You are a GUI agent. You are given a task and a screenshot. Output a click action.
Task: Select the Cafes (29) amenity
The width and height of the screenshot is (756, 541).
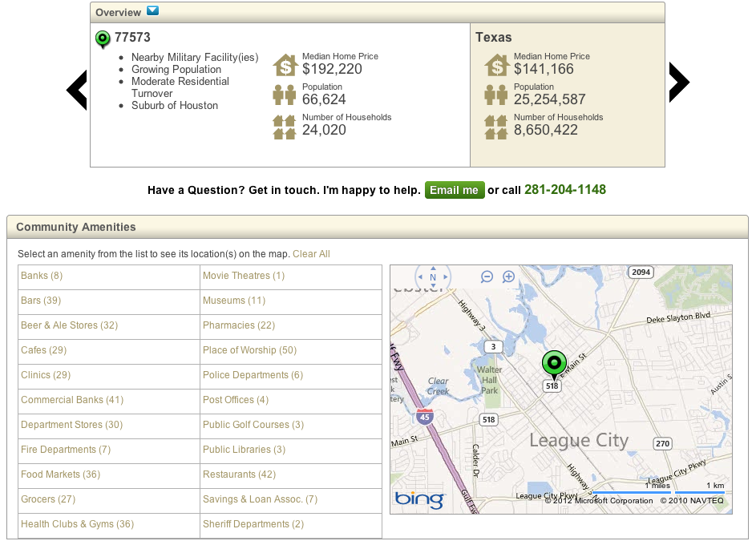44,350
